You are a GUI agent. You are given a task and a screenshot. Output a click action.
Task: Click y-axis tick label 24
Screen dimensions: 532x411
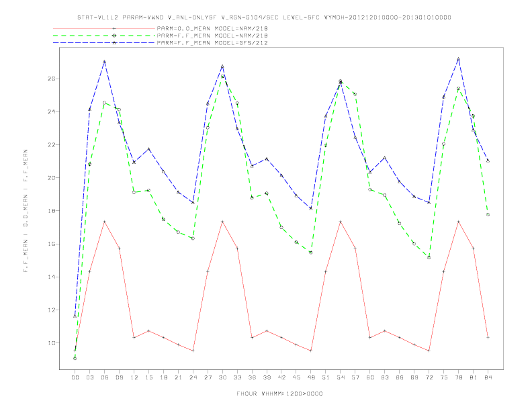point(52,111)
